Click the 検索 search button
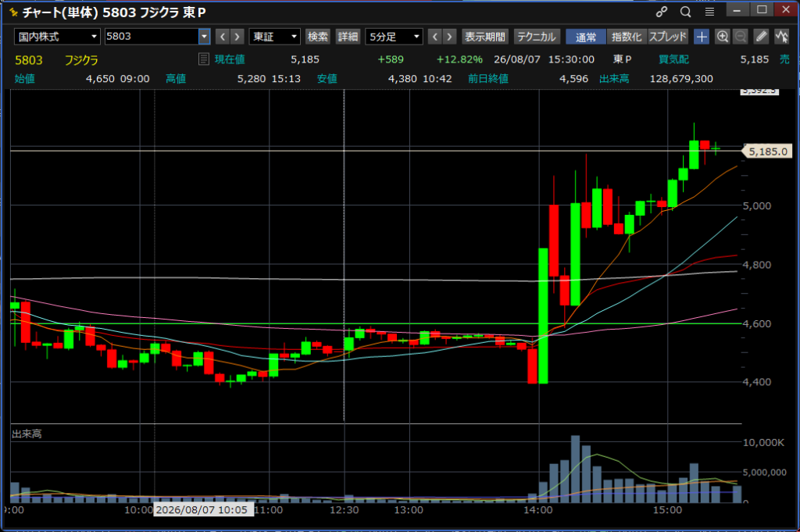The width and height of the screenshot is (800, 532). click(317, 37)
